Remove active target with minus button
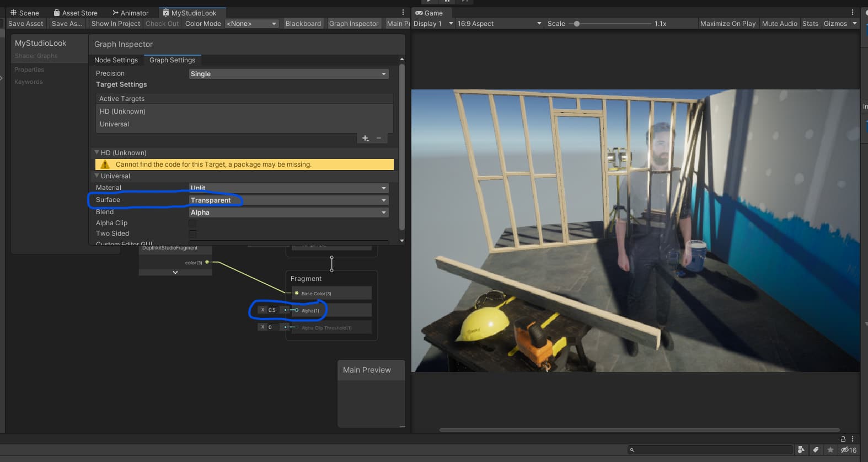868x462 pixels. click(x=379, y=138)
